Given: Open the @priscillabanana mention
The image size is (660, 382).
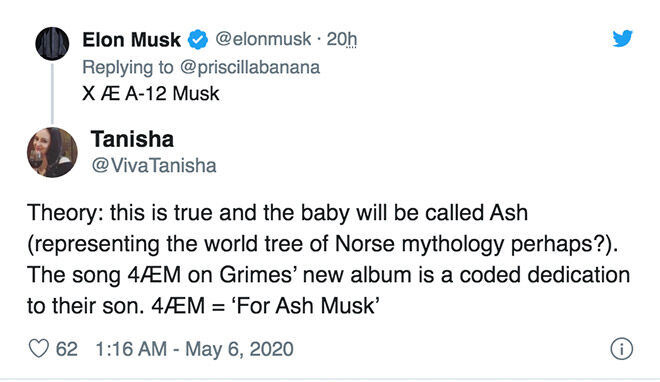Looking at the screenshot, I should click(250, 67).
